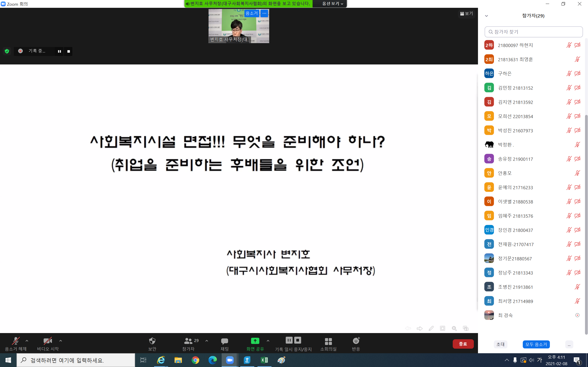Image resolution: width=588 pixels, height=367 pixels.
Task: Click the participants list scrollbar
Action: point(586,218)
